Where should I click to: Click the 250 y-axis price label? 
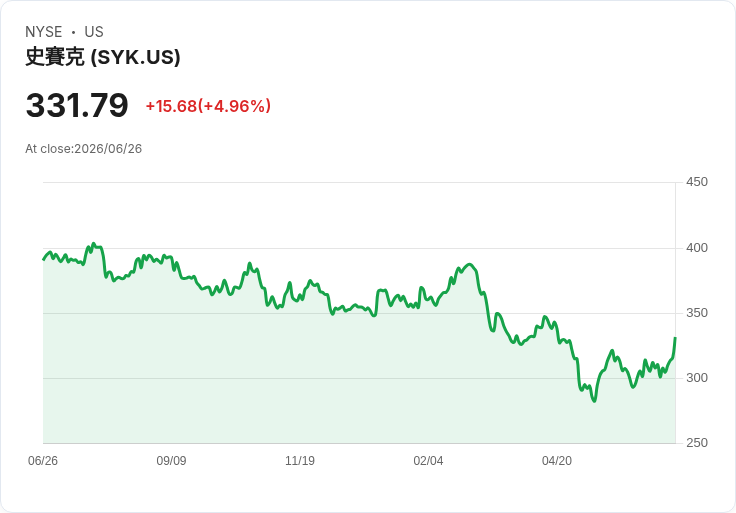click(x=697, y=443)
